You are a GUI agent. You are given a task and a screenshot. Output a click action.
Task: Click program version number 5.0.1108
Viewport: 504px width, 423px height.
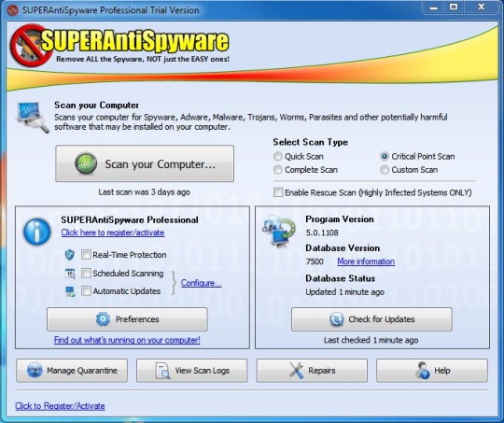(322, 233)
